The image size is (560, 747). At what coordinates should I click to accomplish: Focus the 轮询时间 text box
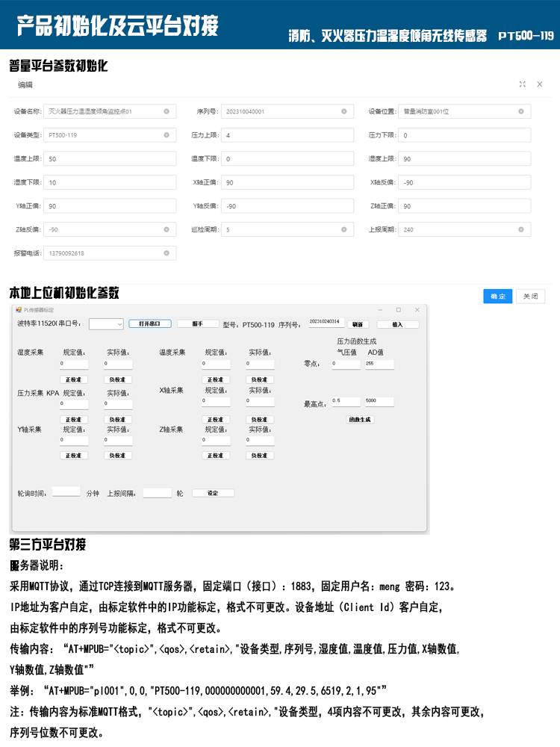pyautogui.click(x=66, y=492)
